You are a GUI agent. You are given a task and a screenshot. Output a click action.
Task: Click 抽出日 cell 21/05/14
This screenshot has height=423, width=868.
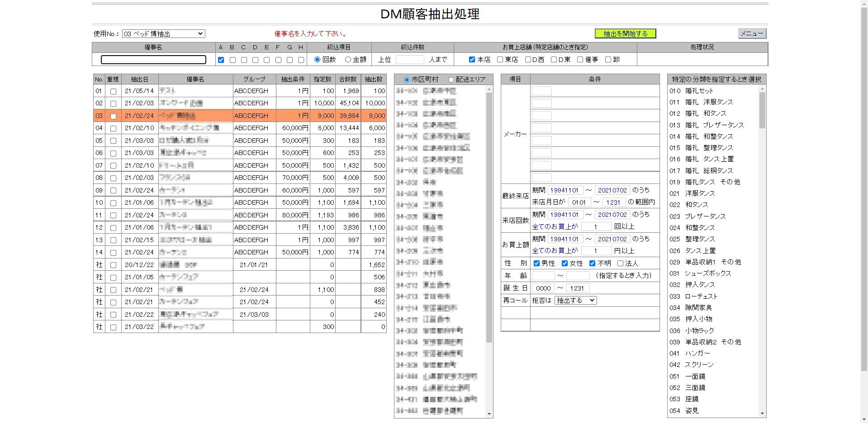coord(139,91)
